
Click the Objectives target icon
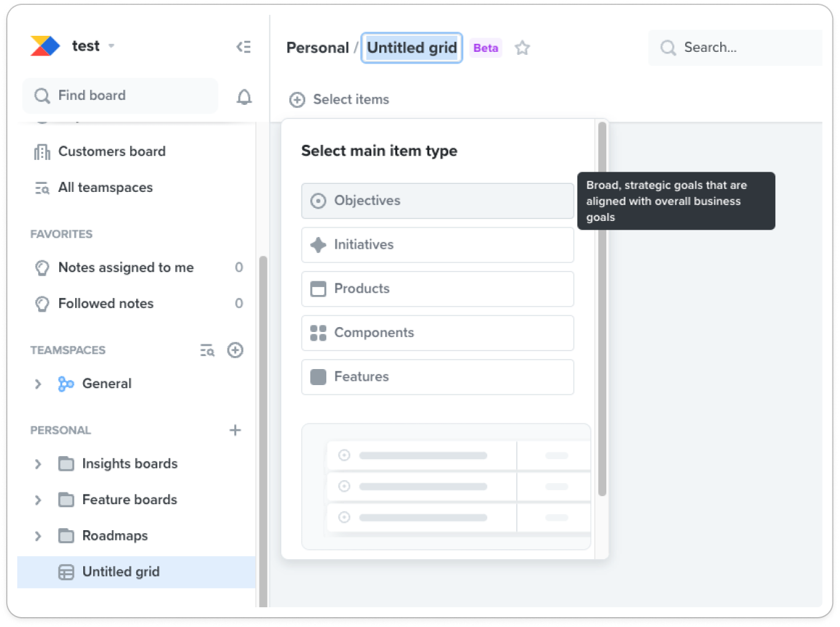point(318,201)
